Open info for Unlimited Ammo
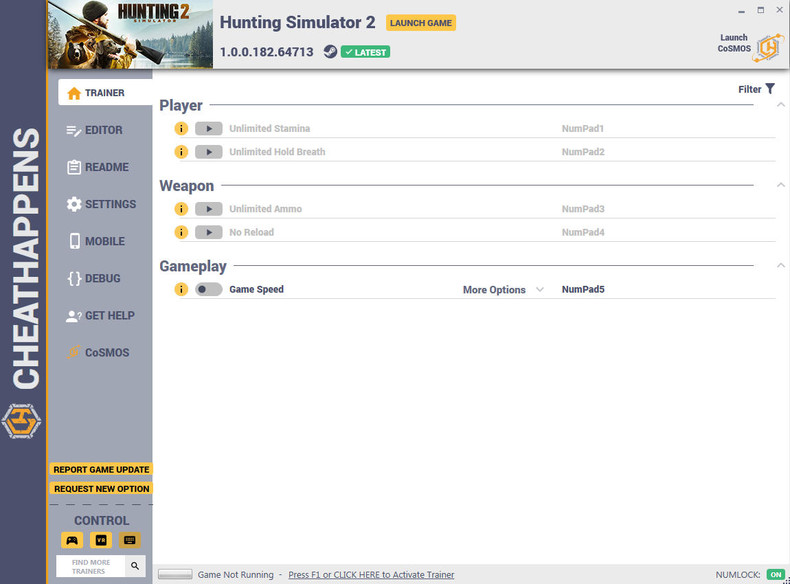790x584 pixels. click(181, 209)
